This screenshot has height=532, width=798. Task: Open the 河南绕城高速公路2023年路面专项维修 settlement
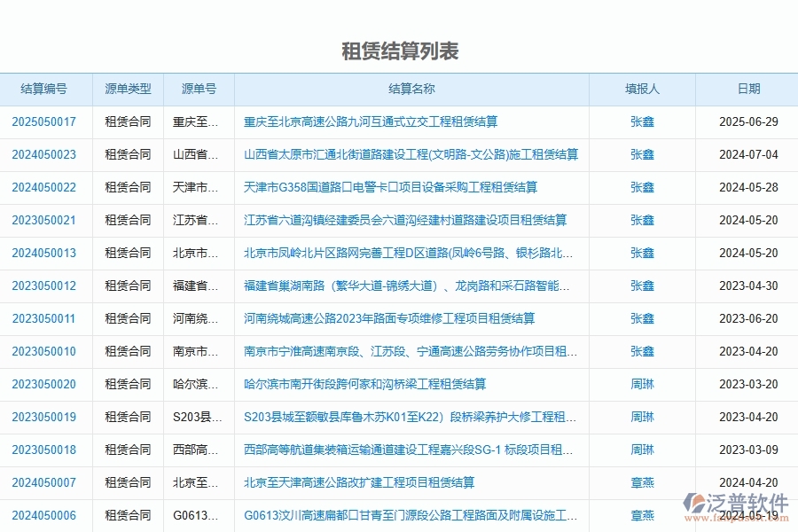[x=394, y=318]
